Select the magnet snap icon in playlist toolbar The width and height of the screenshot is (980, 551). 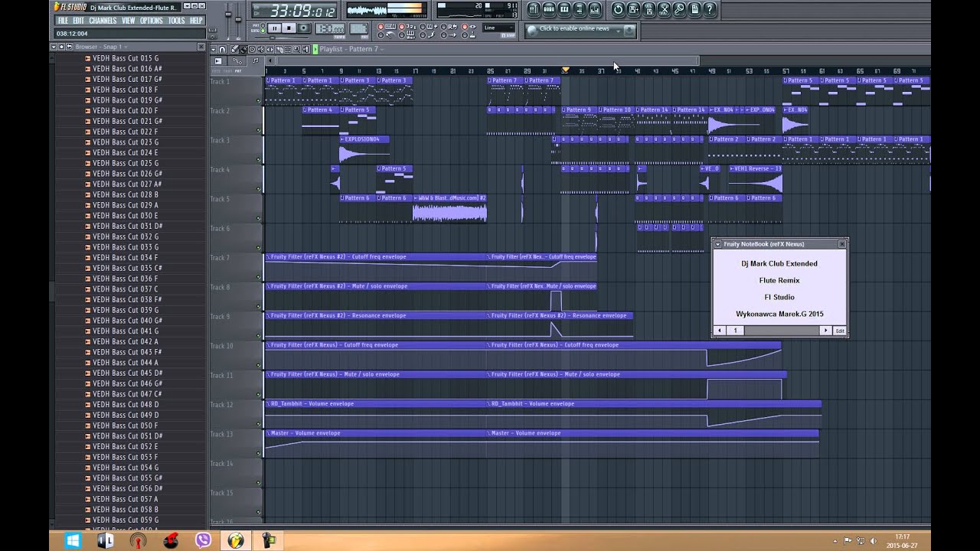tap(222, 50)
